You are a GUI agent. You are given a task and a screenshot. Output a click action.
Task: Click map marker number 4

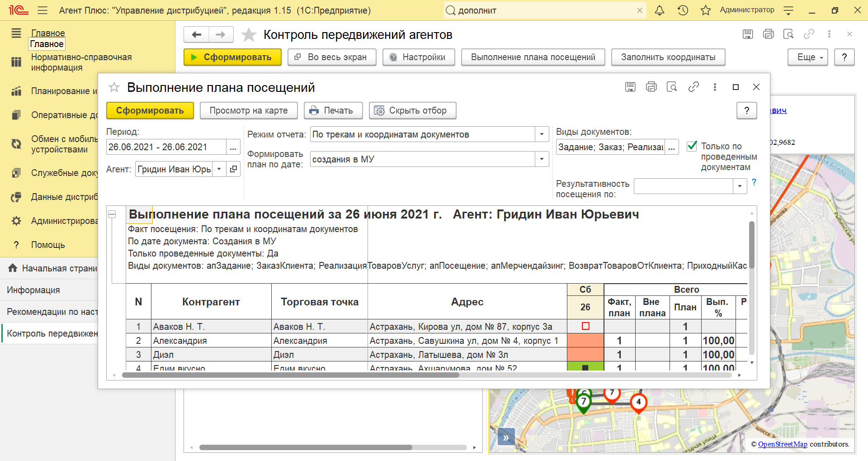pos(638,402)
